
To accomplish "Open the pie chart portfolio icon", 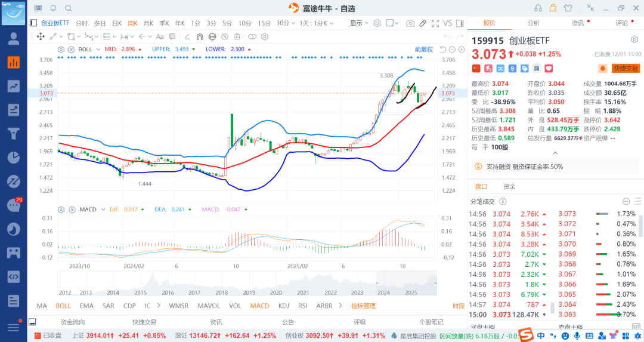I will [14, 158].
